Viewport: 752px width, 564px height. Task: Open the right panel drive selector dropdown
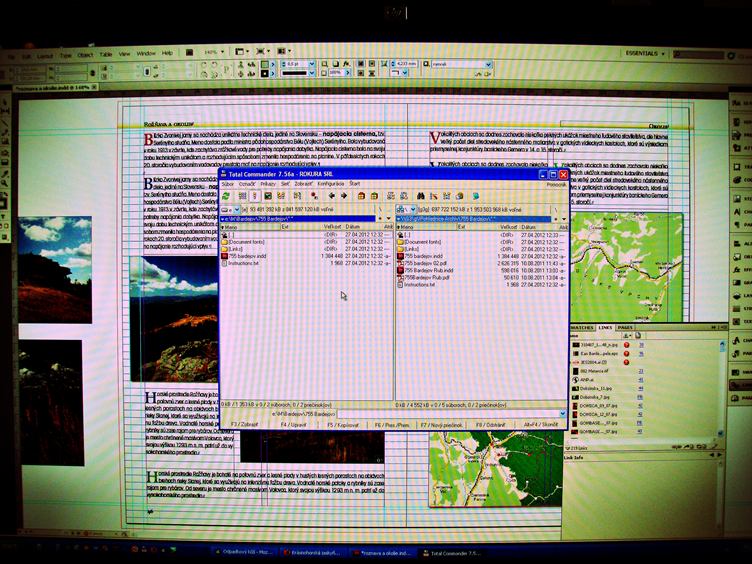(403, 209)
